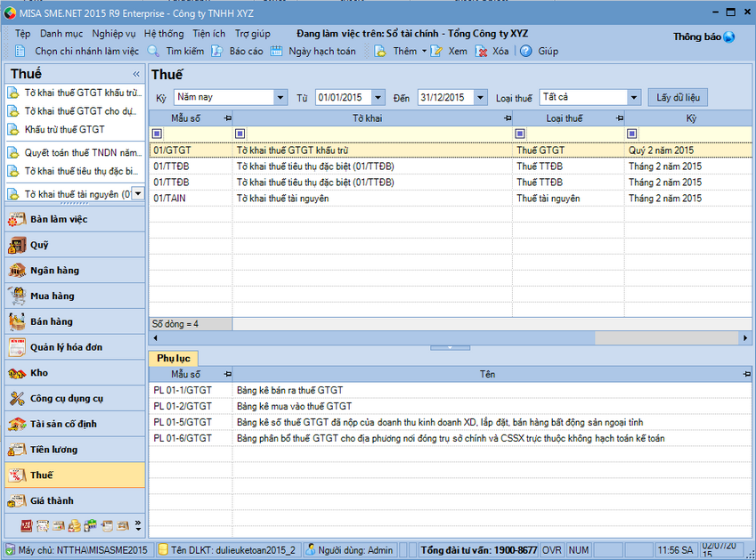Expand the Thêm button dropdown arrow
This screenshot has width=756, height=560.
click(424, 51)
